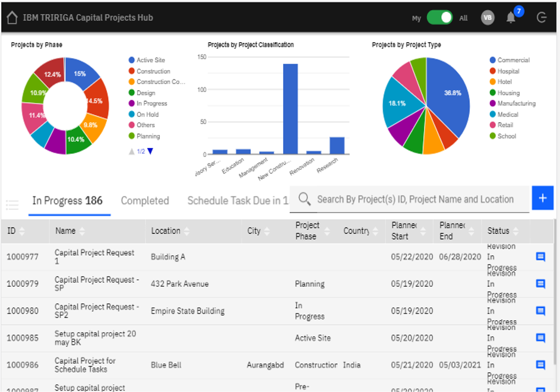Open comments icon for project 1000986
The image size is (560, 392).
pyautogui.click(x=541, y=365)
